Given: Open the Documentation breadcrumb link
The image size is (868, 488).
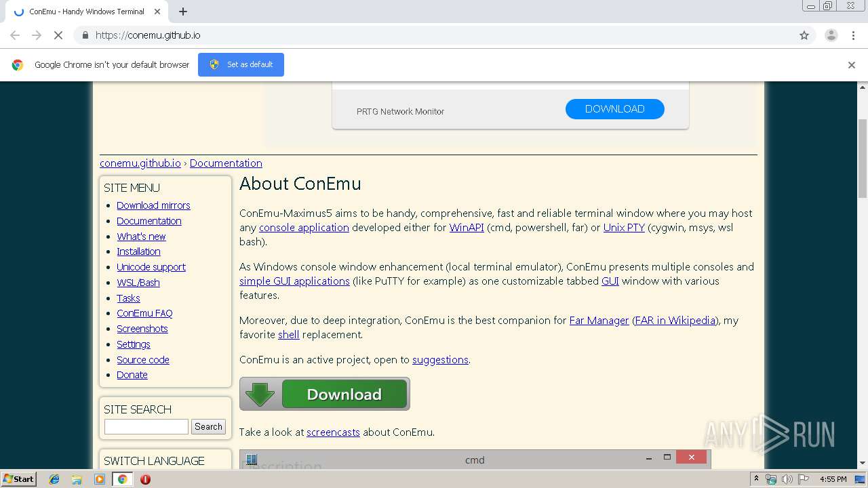Looking at the screenshot, I should click(x=226, y=163).
